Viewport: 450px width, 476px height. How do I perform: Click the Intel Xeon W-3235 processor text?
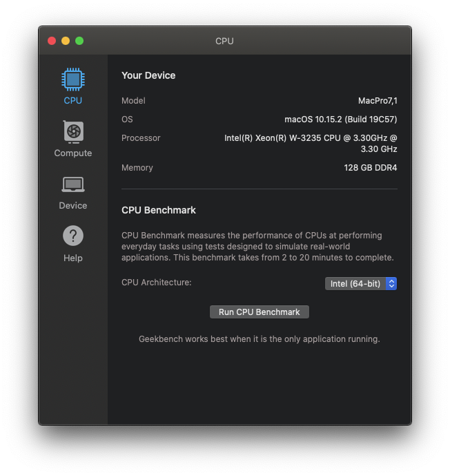[x=311, y=144]
